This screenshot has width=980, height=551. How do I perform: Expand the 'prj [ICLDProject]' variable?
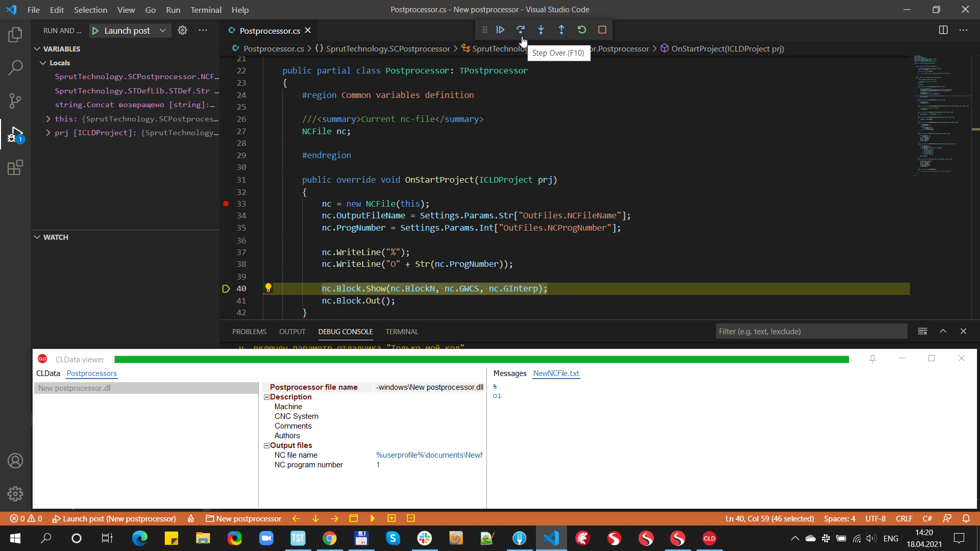pos(48,133)
